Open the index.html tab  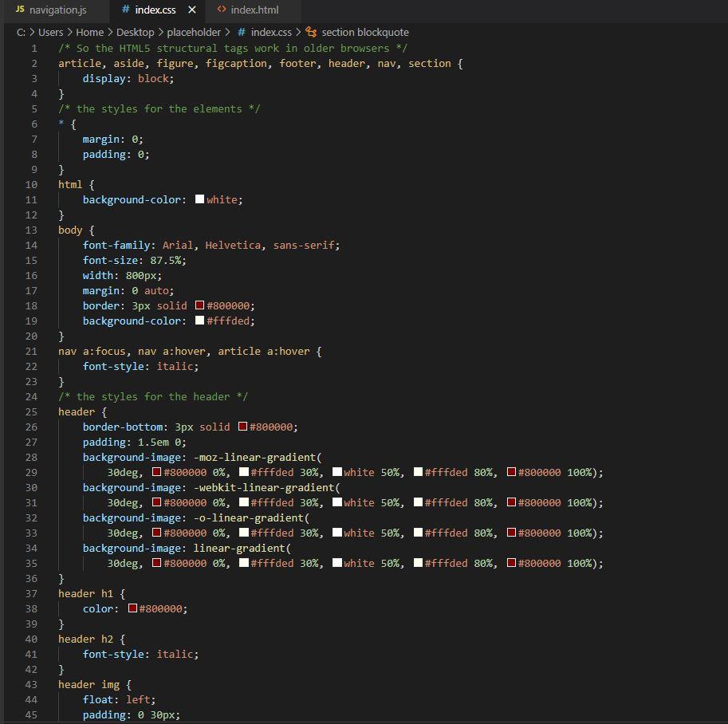click(254, 10)
